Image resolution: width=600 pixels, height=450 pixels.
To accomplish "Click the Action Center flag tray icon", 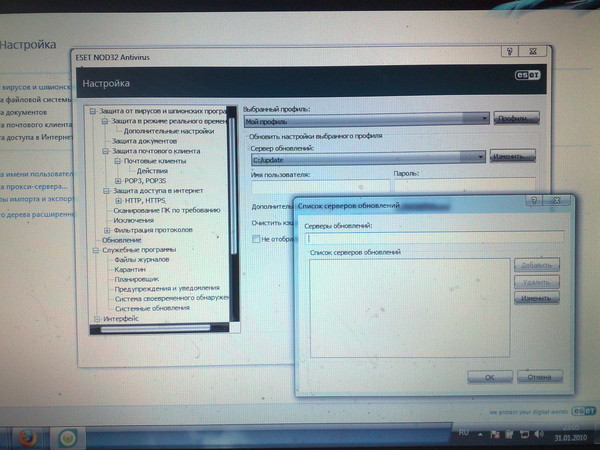I will coord(495,435).
